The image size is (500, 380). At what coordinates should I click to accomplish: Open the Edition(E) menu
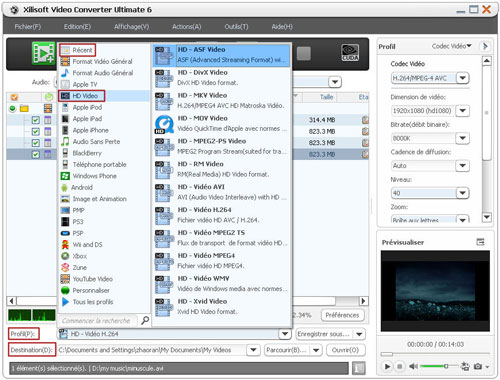point(77,27)
